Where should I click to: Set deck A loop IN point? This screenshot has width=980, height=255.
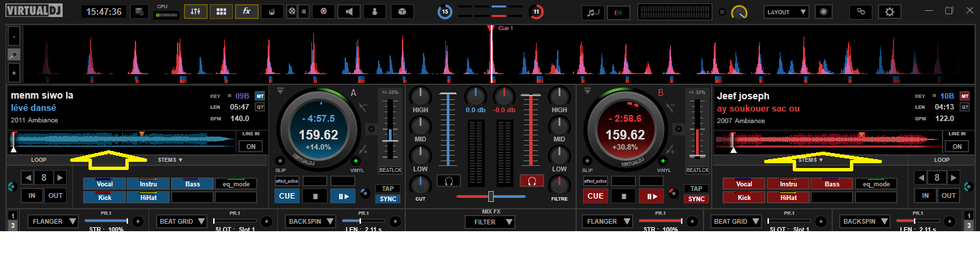tap(33, 196)
